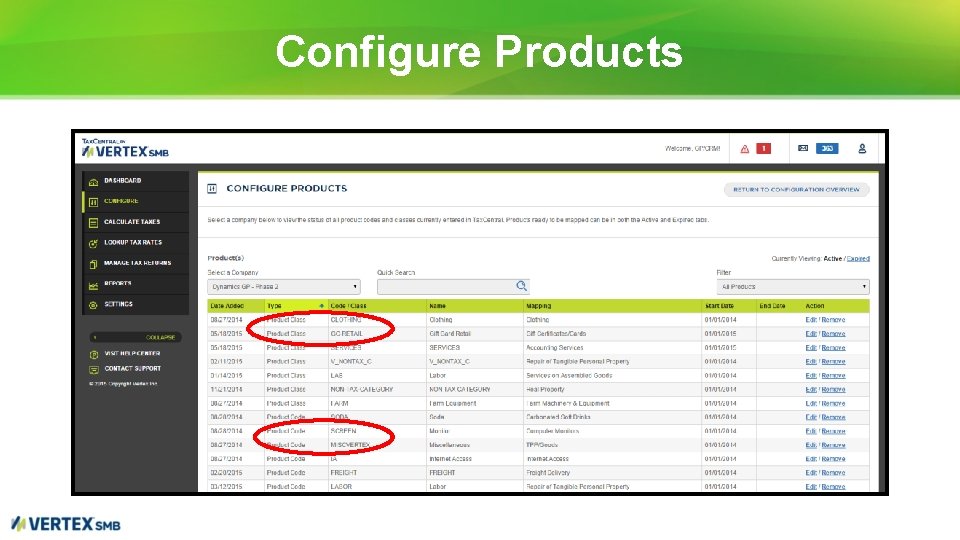Remove the NON TAX CATEGORY row
This screenshot has height=540, width=960.
[833, 389]
